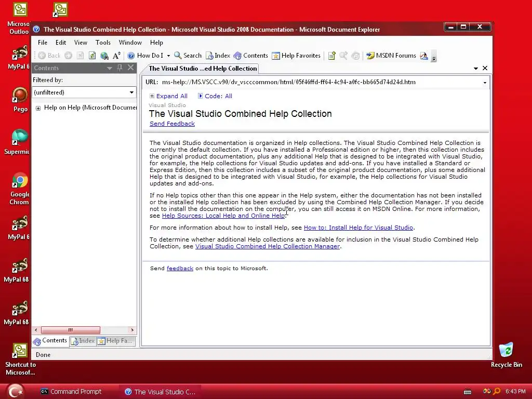532x399 pixels.
Task: Open Visual Studio Combined Help Collection Manager link
Action: tap(268, 246)
